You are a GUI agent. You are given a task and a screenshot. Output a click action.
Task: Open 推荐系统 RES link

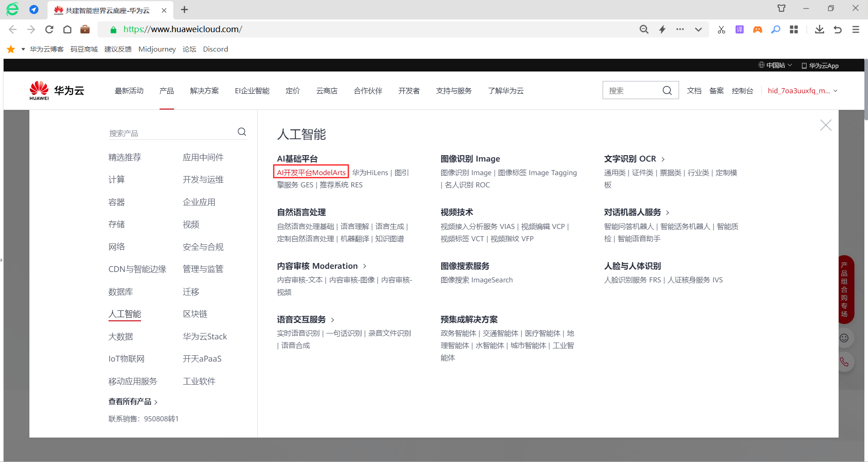(x=341, y=185)
